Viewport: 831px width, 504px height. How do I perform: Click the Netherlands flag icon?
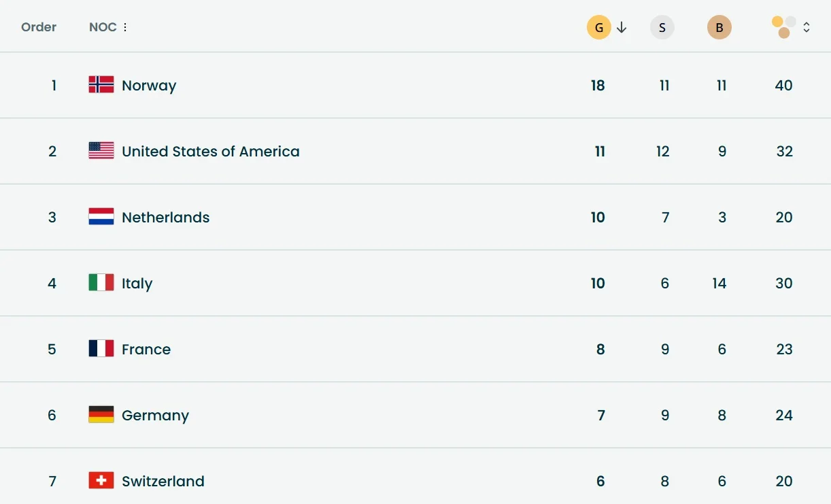101,217
